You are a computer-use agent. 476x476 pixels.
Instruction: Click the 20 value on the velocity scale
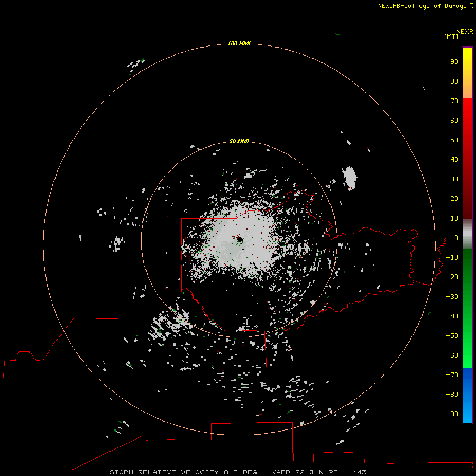click(454, 198)
